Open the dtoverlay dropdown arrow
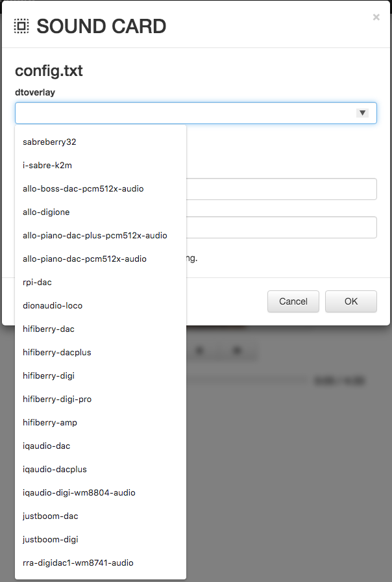 pyautogui.click(x=362, y=113)
